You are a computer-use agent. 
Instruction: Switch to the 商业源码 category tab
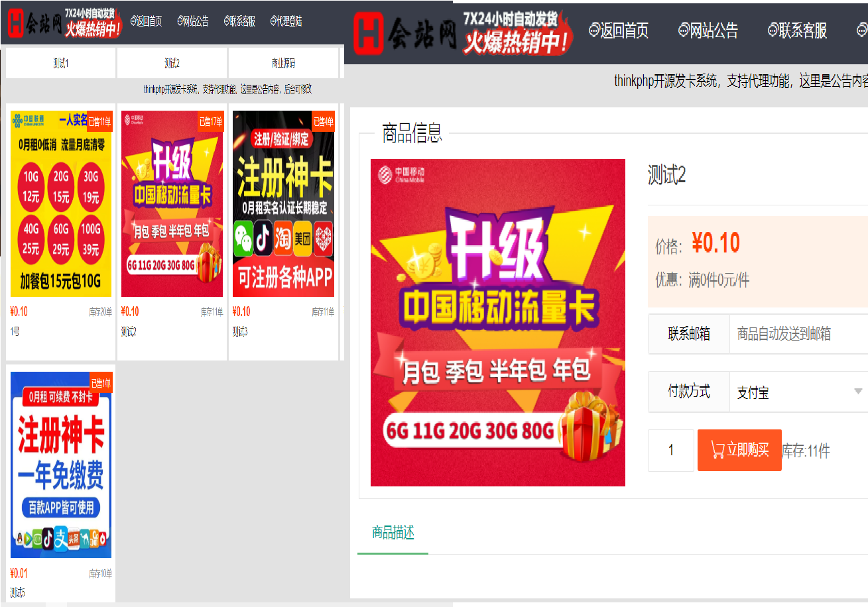(283, 63)
